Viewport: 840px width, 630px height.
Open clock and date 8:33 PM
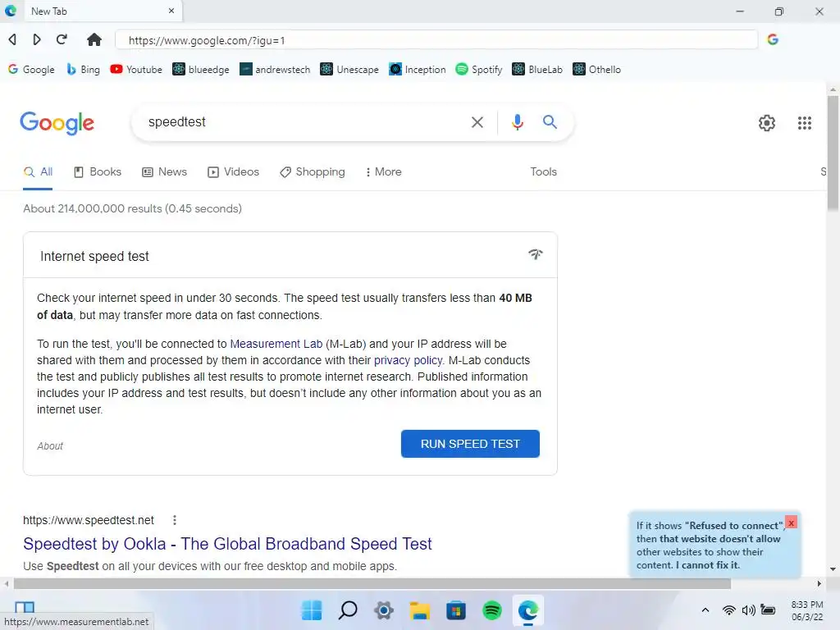tap(807, 610)
